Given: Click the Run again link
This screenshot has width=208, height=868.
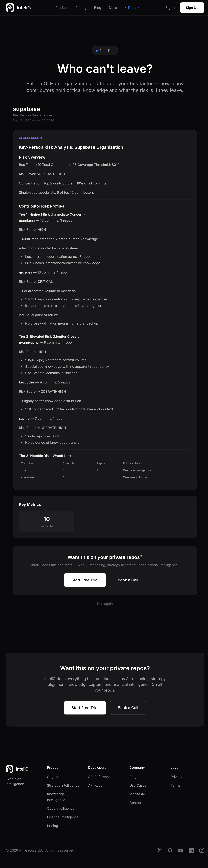Looking at the screenshot, I should (x=105, y=603).
